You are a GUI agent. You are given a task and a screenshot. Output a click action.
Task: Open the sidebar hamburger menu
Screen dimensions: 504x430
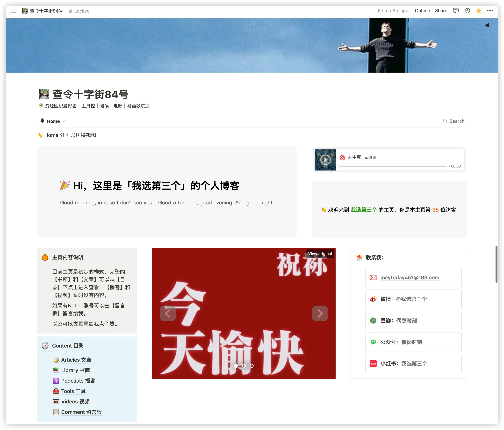tap(14, 11)
